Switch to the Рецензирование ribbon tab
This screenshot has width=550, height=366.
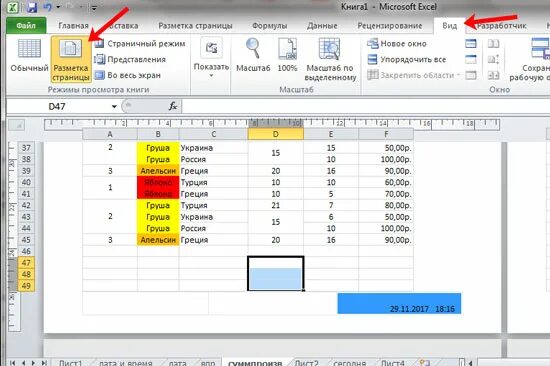[390, 26]
